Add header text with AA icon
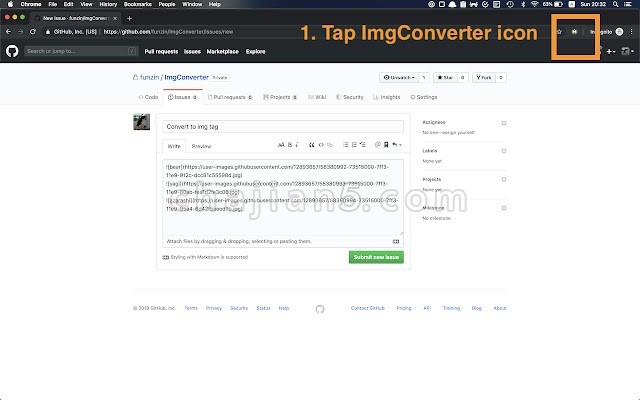 pyautogui.click(x=281, y=144)
